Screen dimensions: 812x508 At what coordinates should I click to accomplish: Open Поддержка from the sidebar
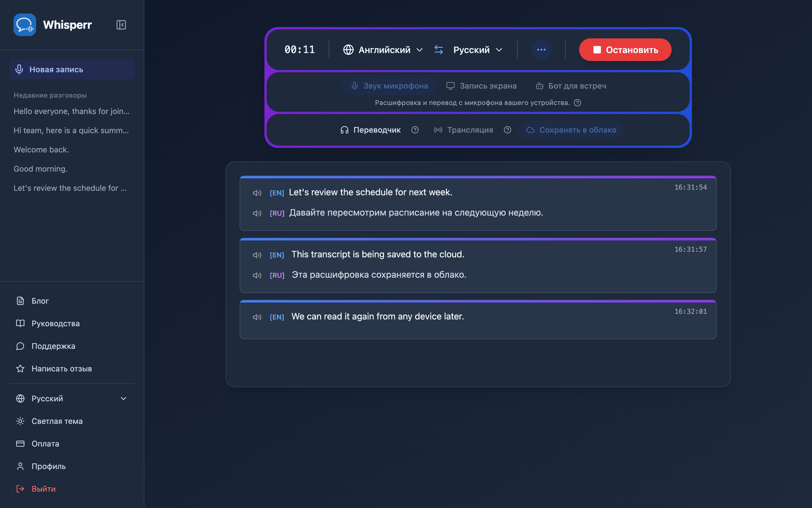[72, 346]
